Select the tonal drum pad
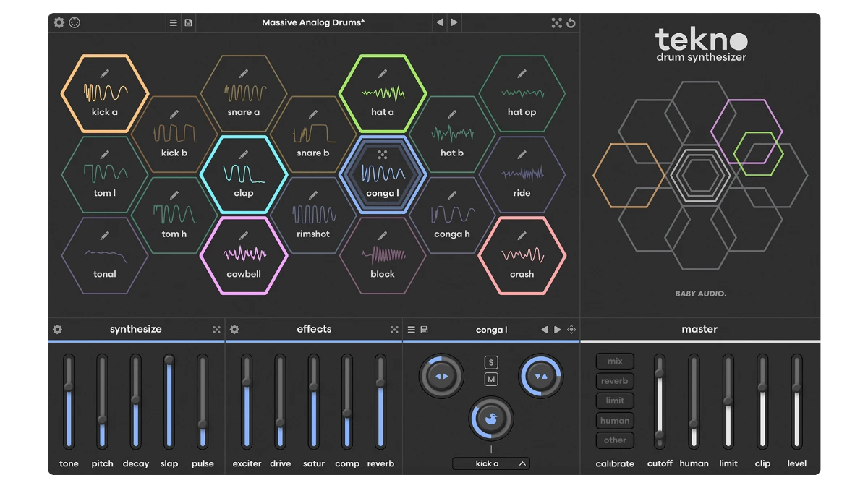The height and width of the screenshot is (488, 868). coord(105,255)
